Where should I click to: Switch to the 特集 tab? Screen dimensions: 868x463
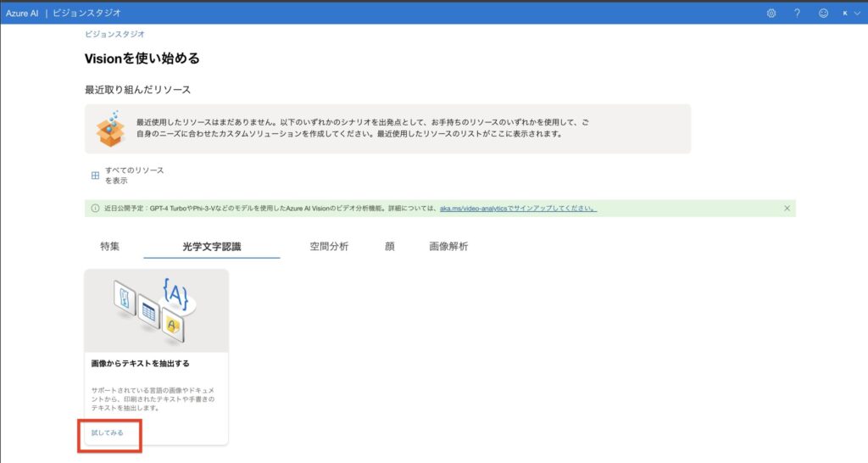(x=109, y=247)
